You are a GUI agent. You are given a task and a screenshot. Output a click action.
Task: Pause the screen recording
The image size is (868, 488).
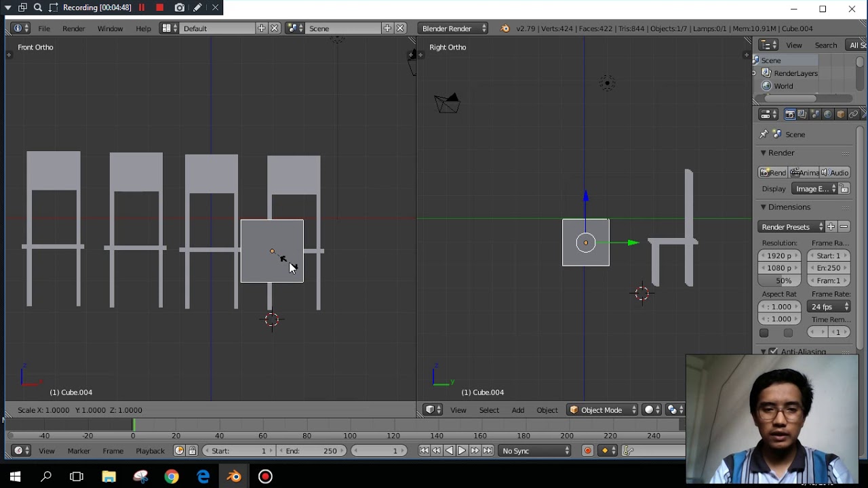point(142,7)
